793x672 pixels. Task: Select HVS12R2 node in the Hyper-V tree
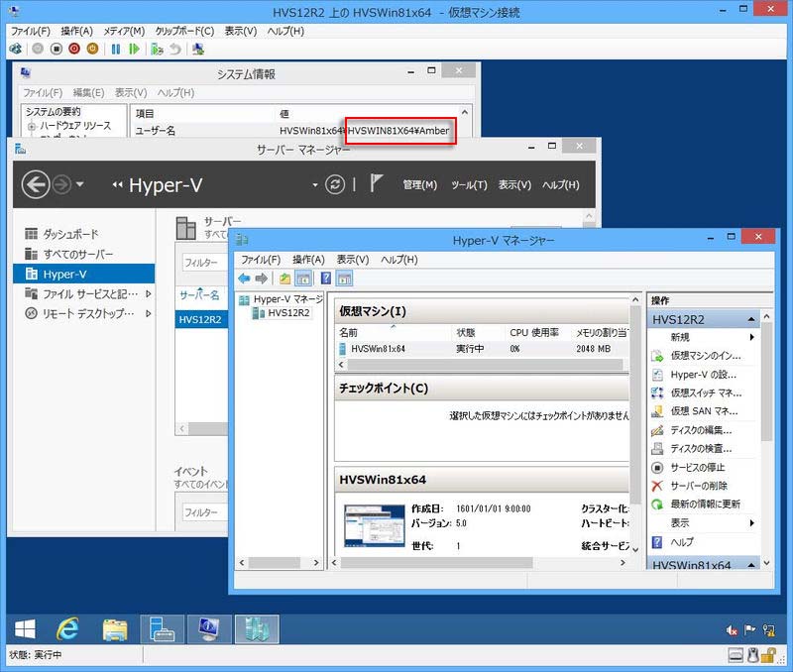(282, 313)
